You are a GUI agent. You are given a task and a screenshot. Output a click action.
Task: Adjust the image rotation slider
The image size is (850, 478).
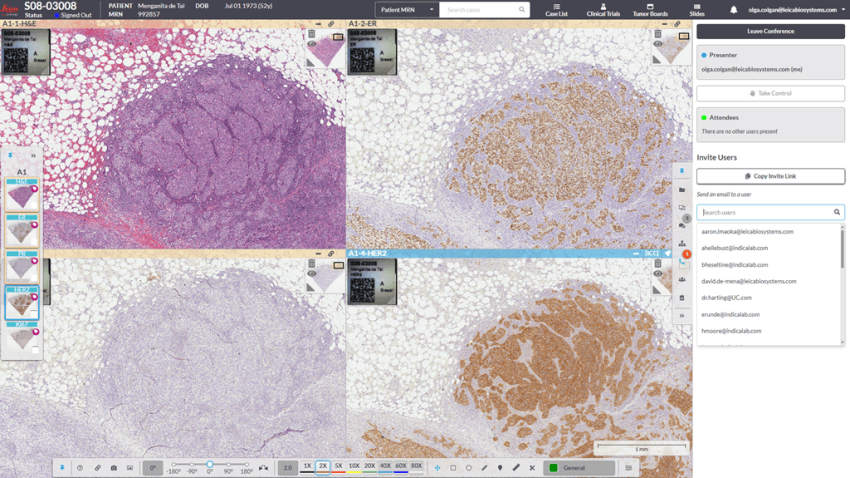click(x=210, y=464)
